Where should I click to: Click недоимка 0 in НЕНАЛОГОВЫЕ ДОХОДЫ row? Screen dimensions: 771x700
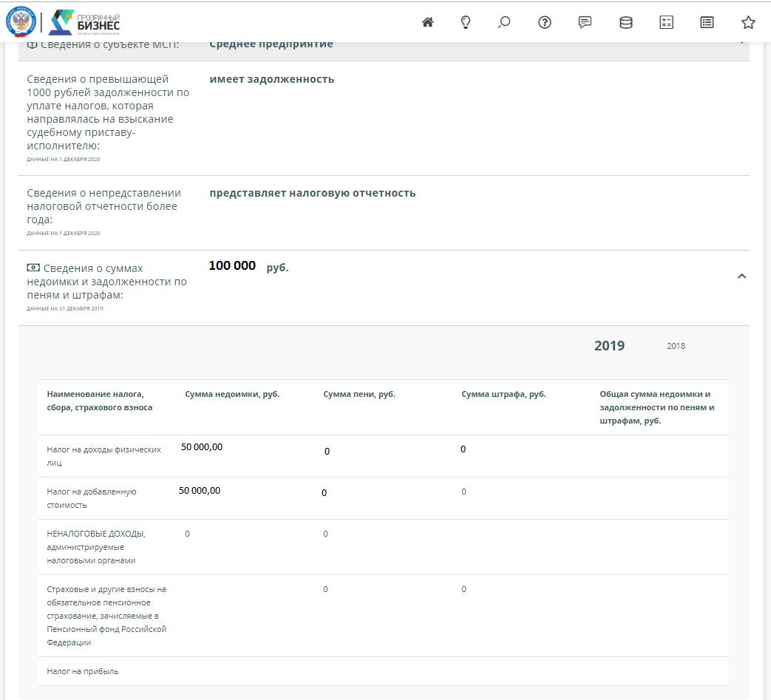coord(187,534)
